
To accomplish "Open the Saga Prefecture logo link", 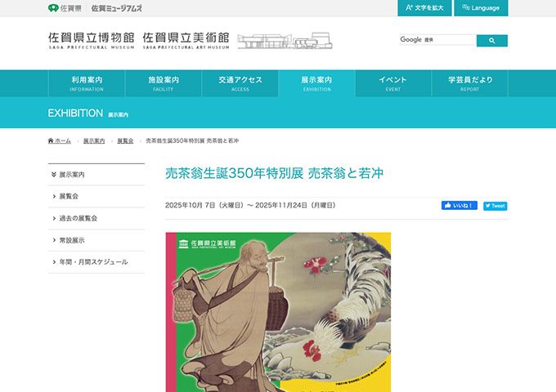I will point(65,8).
